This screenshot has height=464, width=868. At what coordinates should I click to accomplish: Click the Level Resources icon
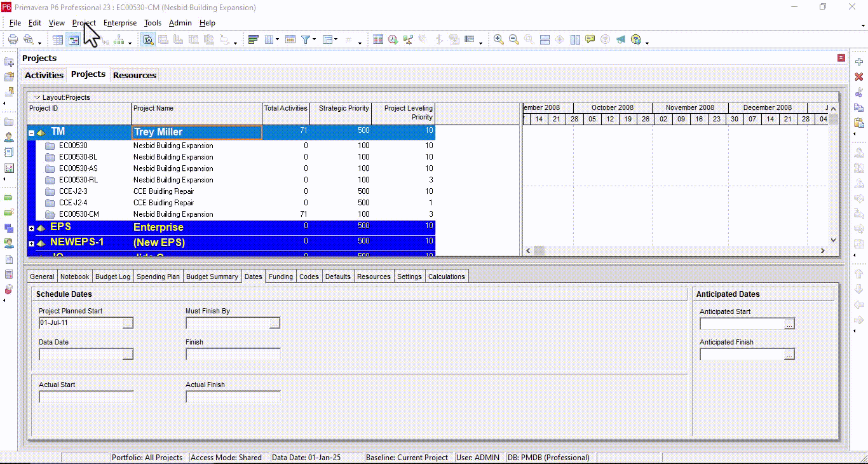pyautogui.click(x=409, y=39)
